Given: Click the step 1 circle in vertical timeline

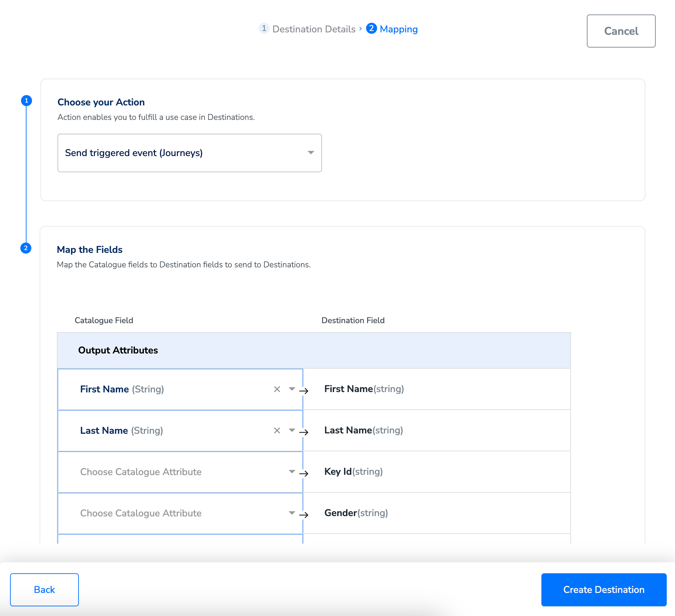Looking at the screenshot, I should tap(27, 101).
